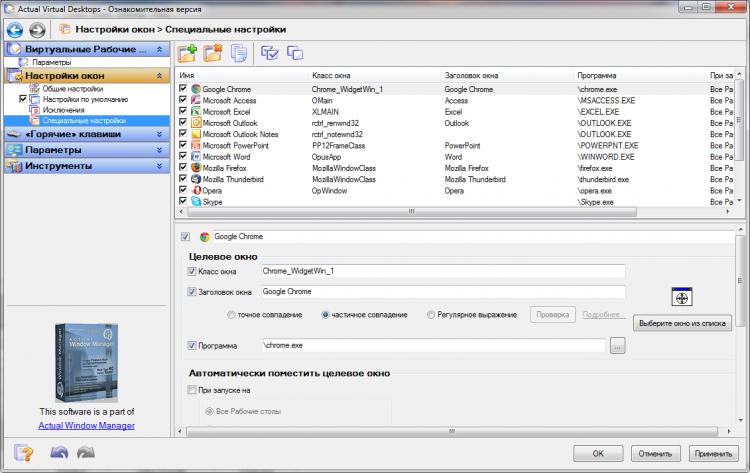Click the Opera row icon

[196, 190]
